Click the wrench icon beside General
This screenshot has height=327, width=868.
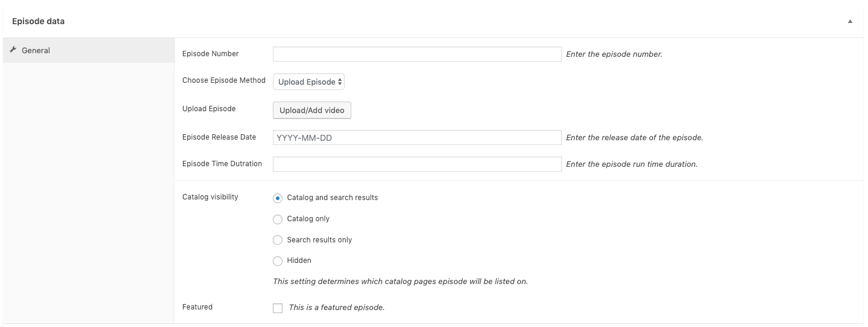pyautogui.click(x=13, y=50)
